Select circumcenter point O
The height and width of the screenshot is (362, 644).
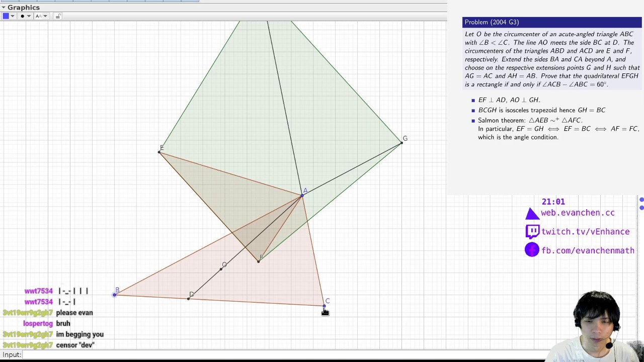point(221,269)
